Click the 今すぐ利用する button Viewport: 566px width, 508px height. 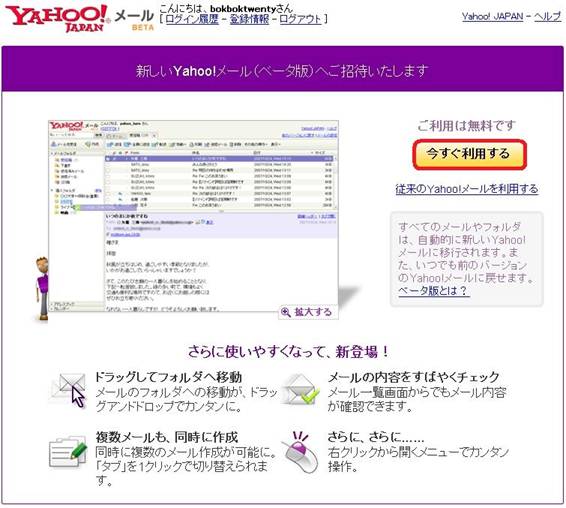click(469, 154)
